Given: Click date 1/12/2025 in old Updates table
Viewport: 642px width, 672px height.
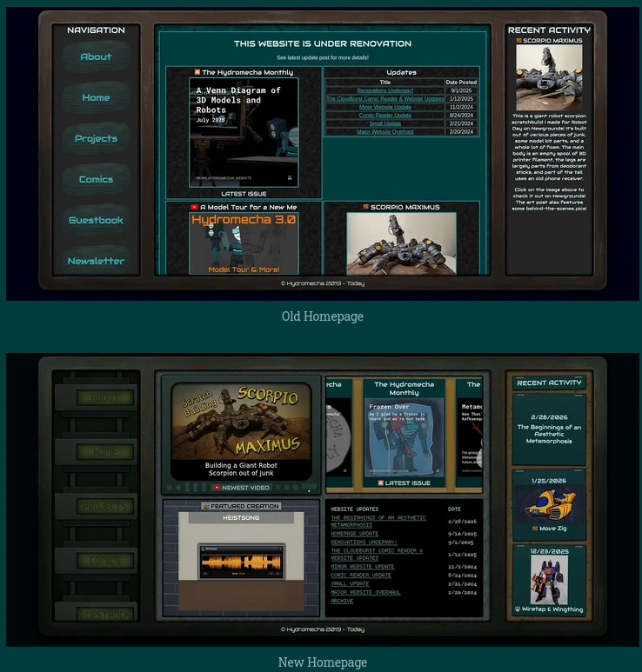Looking at the screenshot, I should click(461, 98).
